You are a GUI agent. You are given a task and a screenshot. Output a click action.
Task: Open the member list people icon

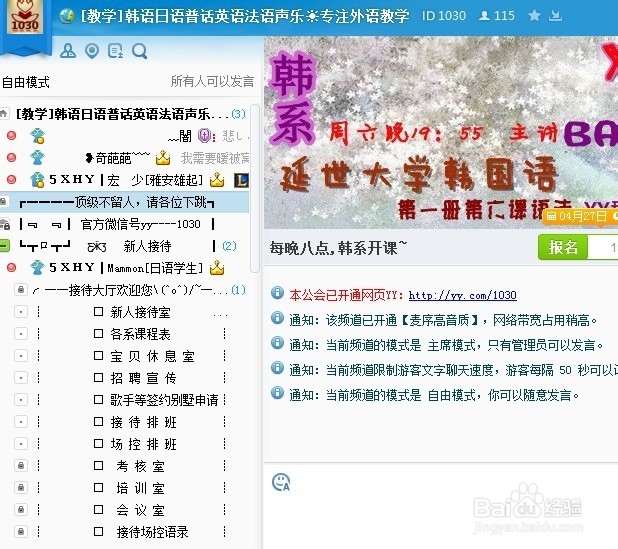tap(68, 51)
